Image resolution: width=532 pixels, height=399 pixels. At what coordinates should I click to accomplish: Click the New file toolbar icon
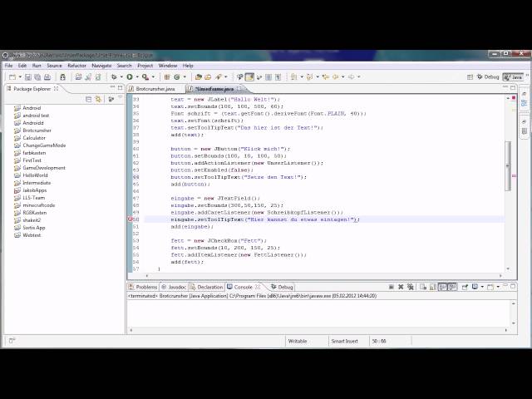coord(12,77)
